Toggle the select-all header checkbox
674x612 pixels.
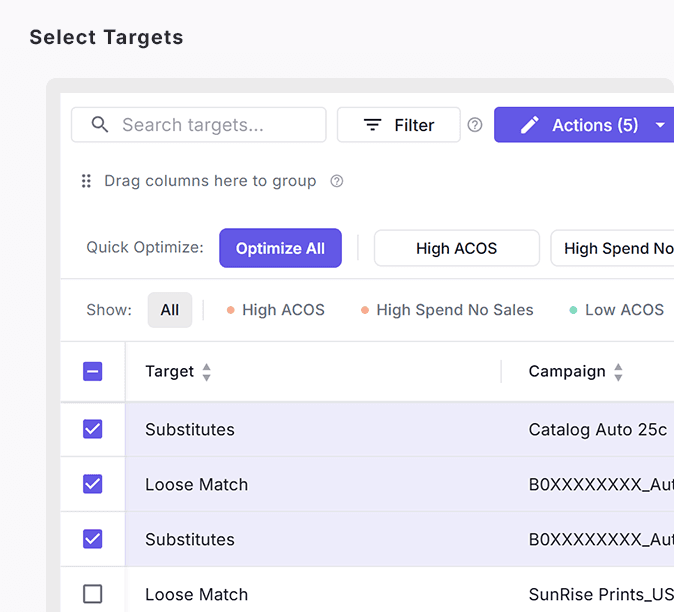pos(92,372)
